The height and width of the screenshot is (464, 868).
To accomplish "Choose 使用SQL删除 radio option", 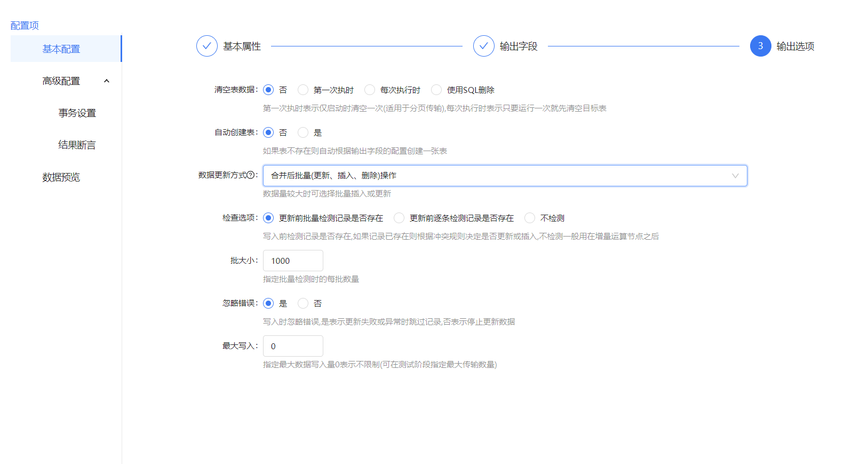I will point(436,90).
